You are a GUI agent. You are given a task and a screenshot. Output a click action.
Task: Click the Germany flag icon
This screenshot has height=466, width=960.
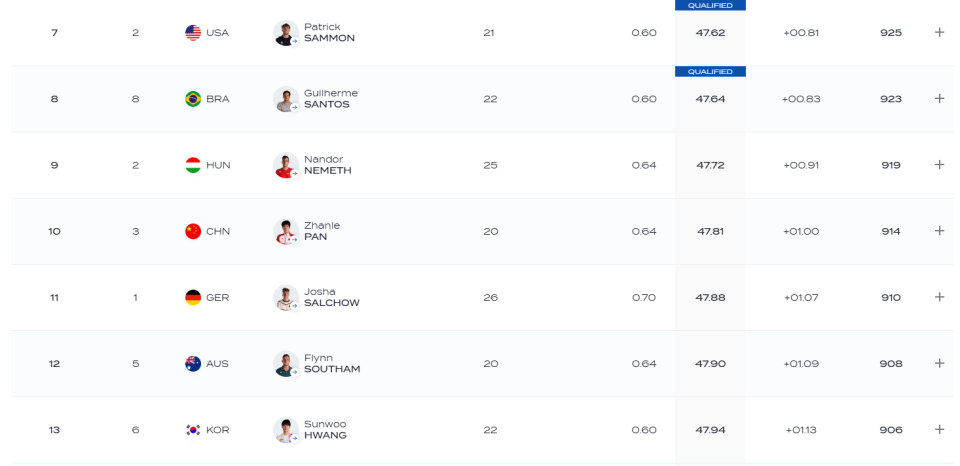point(193,297)
